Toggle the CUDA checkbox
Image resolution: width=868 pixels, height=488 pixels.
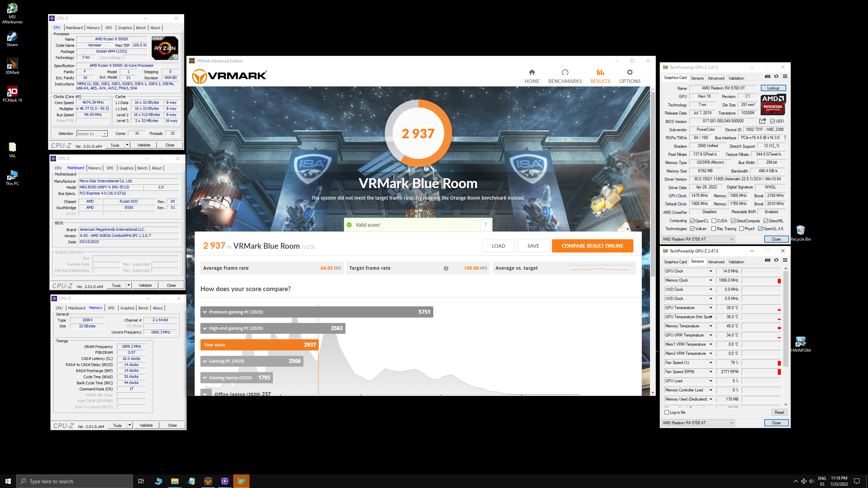[714, 221]
